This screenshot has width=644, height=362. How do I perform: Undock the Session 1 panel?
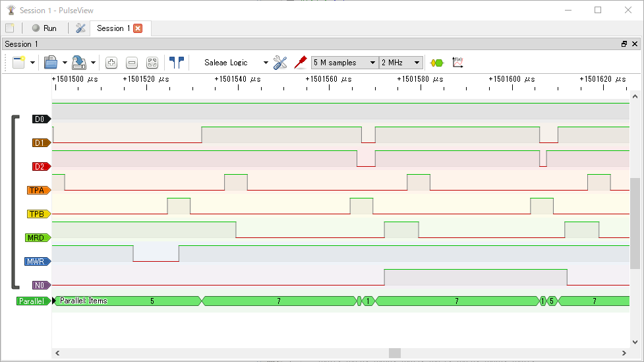[x=624, y=44]
